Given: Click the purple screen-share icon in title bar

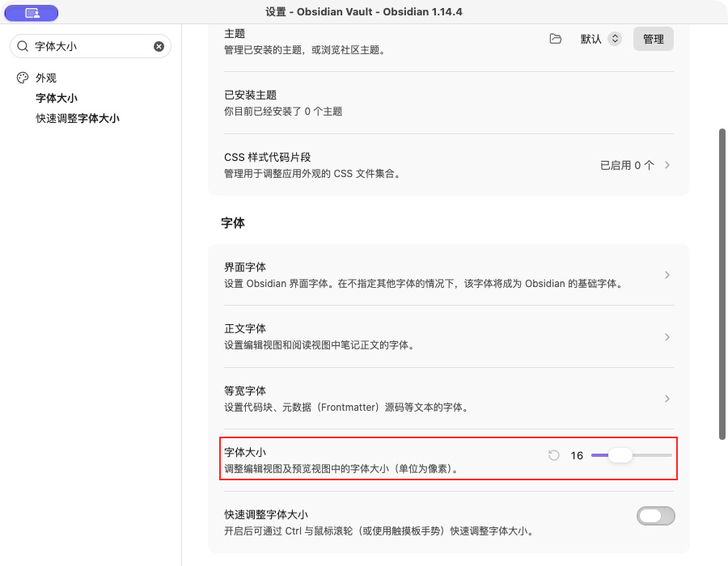Looking at the screenshot, I should pyautogui.click(x=32, y=13).
